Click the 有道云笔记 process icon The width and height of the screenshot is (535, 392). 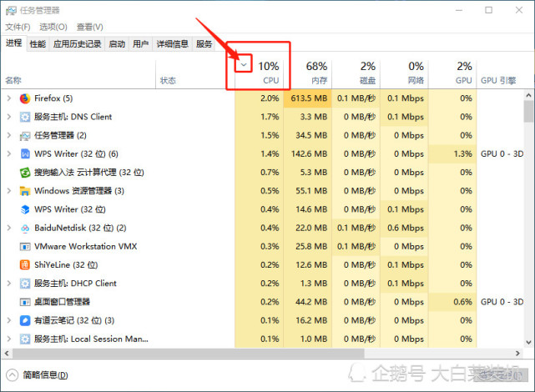pos(25,320)
